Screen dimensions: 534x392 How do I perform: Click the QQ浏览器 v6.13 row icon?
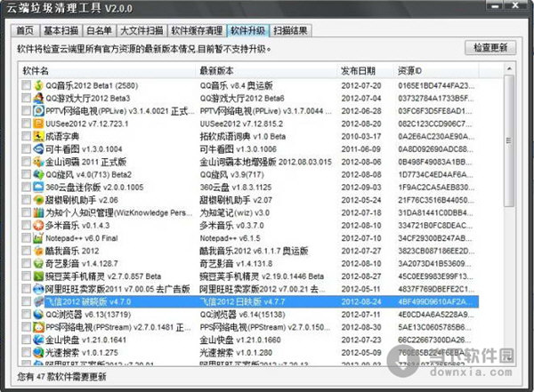pos(38,315)
